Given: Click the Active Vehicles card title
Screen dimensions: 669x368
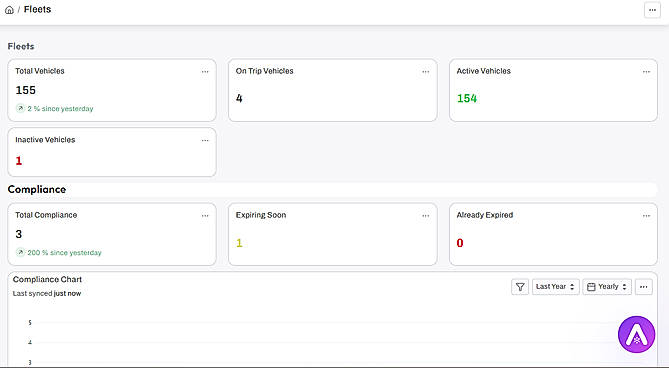Looking at the screenshot, I should (483, 71).
